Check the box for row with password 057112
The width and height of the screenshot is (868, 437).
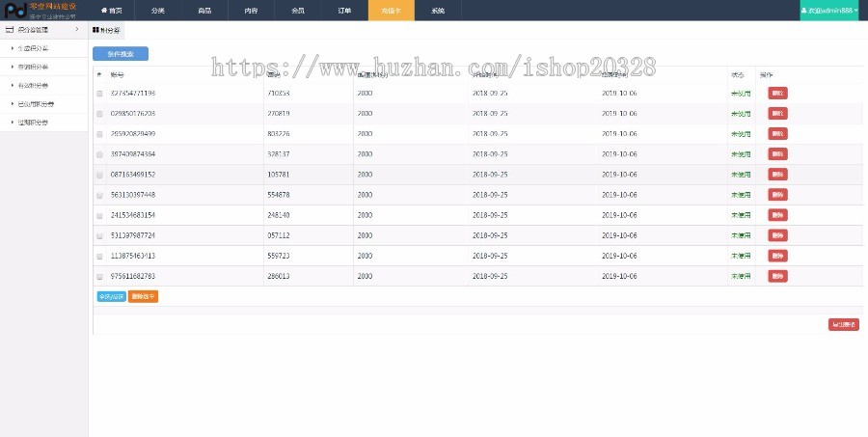point(99,236)
